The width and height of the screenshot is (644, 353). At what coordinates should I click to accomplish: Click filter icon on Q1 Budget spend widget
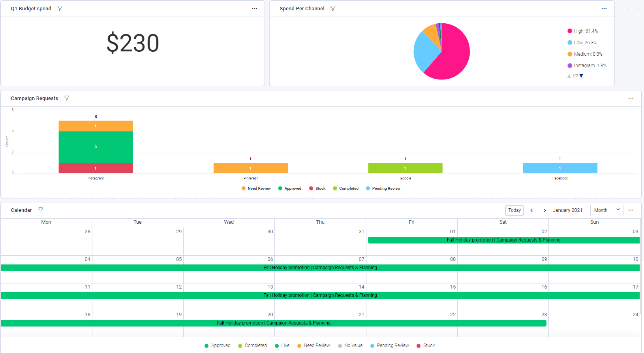(60, 8)
